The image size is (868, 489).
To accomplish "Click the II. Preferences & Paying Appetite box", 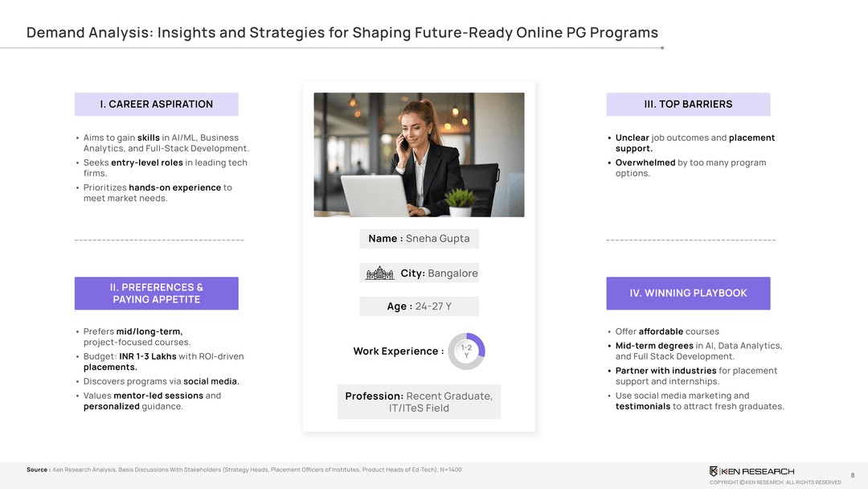I will (157, 294).
